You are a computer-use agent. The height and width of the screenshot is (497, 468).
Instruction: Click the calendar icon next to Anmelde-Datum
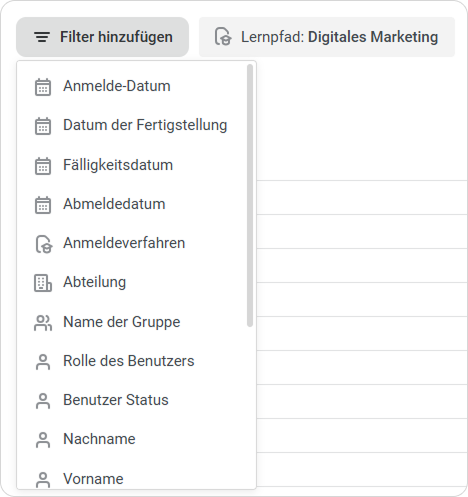click(43, 87)
